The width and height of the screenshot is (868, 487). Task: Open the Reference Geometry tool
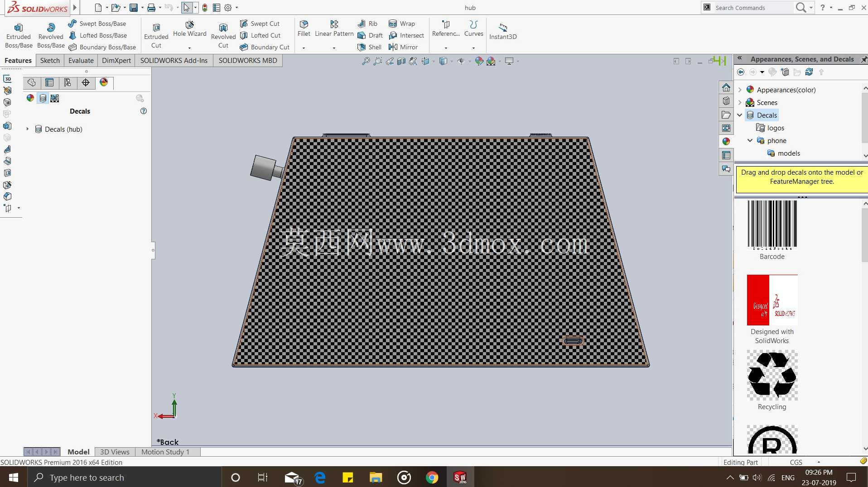pos(446,28)
